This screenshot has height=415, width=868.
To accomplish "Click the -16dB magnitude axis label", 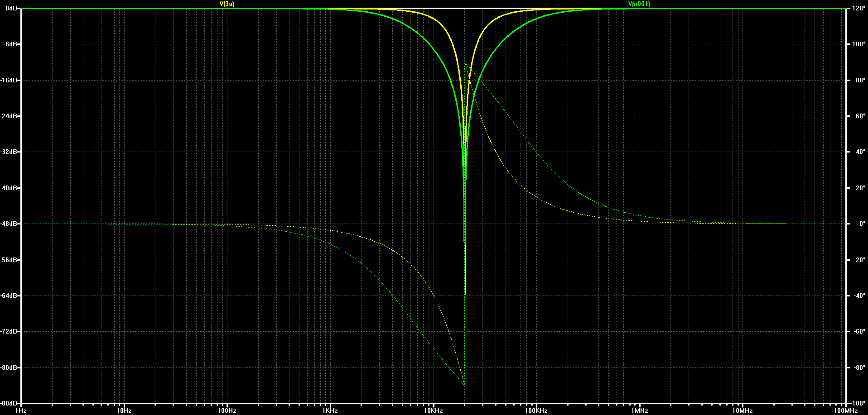I will point(10,80).
